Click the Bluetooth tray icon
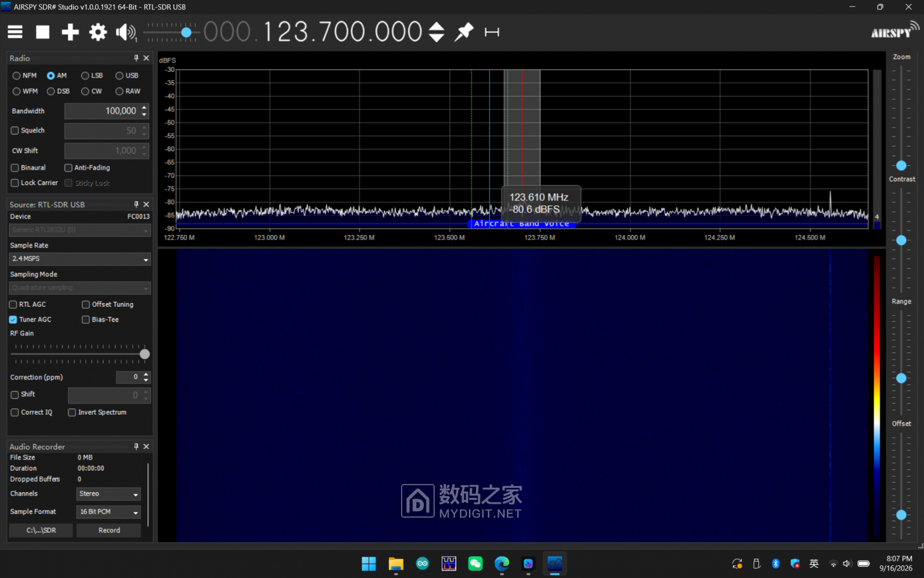The height and width of the screenshot is (578, 924). click(x=775, y=563)
